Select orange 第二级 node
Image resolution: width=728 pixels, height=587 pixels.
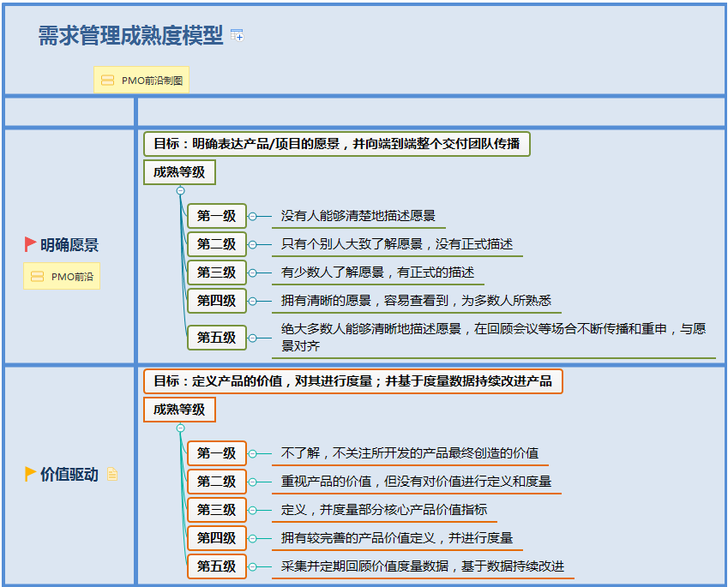[216, 482]
